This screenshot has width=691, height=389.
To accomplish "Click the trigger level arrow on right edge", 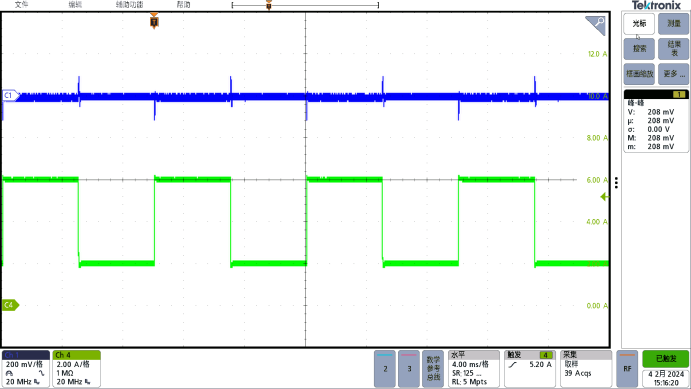I will pos(605,197).
